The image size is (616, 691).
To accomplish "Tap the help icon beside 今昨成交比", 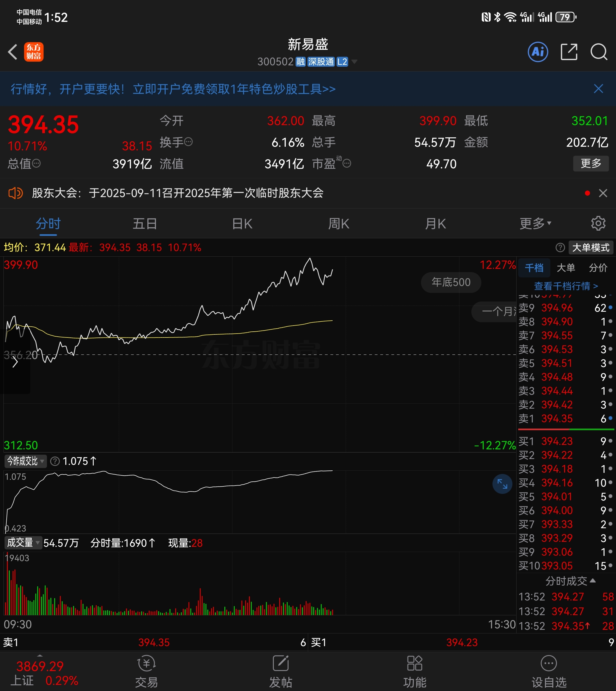I will tap(55, 461).
